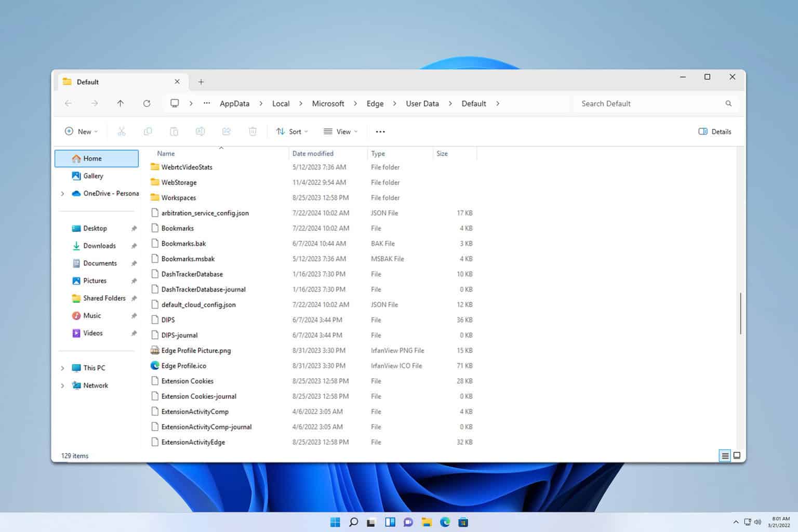Click the Delete trash icon

pyautogui.click(x=252, y=131)
